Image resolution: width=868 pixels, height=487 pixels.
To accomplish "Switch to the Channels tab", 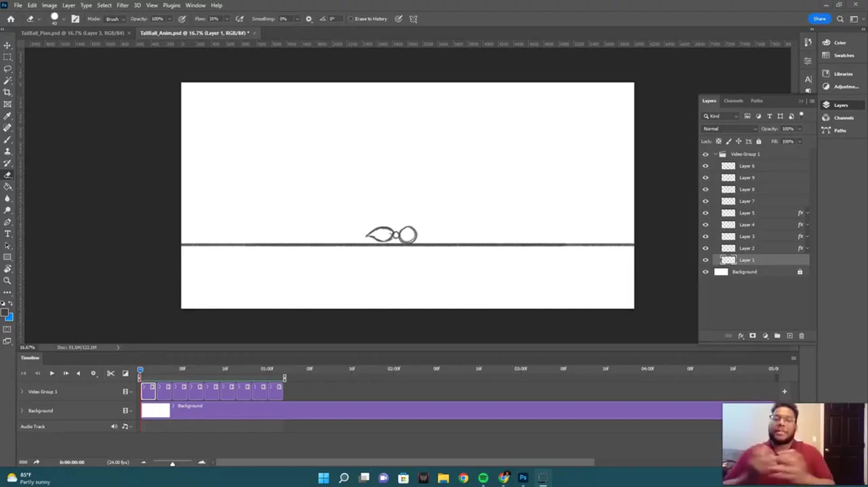I will pos(733,101).
